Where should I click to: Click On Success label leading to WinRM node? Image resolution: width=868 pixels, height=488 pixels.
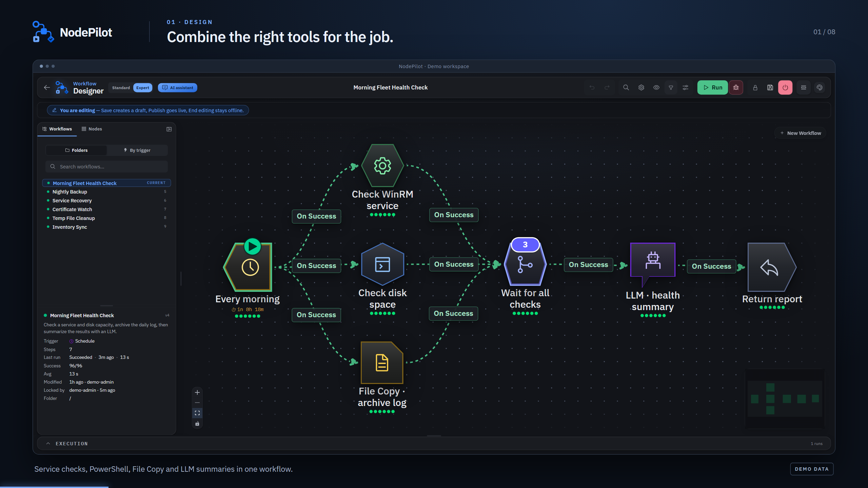(316, 216)
